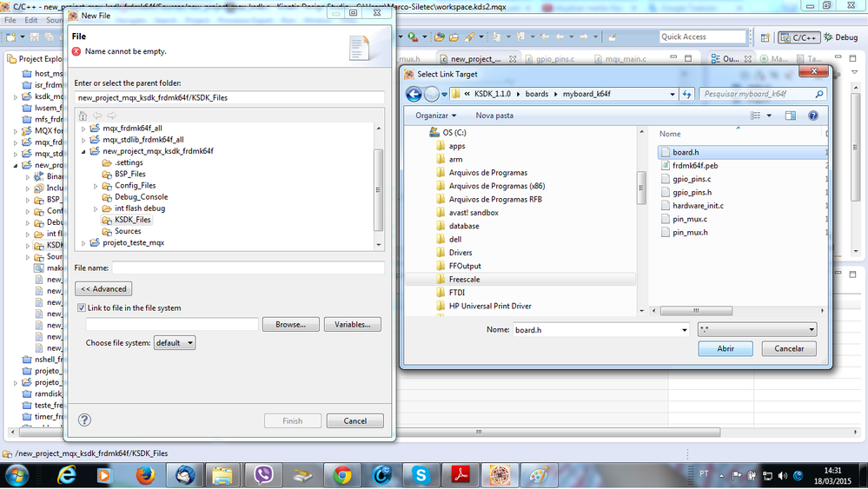868x489 pixels.
Task: Open the file type filter dropdown
Action: coord(758,330)
